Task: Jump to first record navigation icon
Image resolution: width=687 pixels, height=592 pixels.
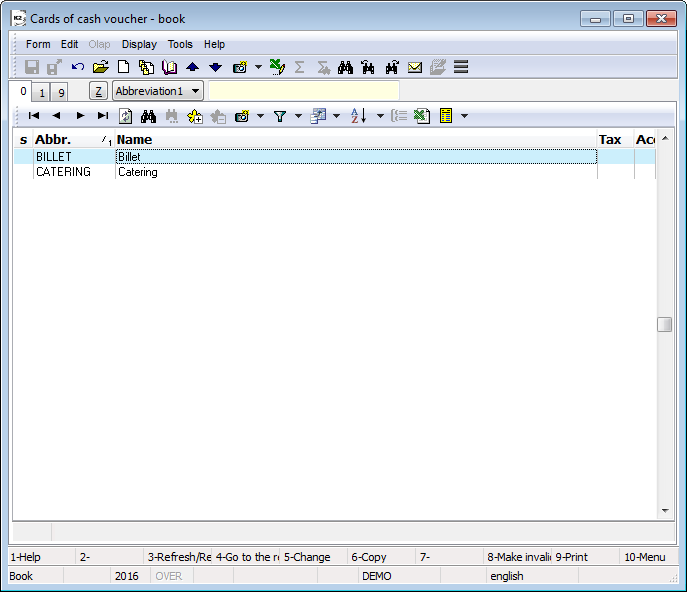Action: [34, 116]
